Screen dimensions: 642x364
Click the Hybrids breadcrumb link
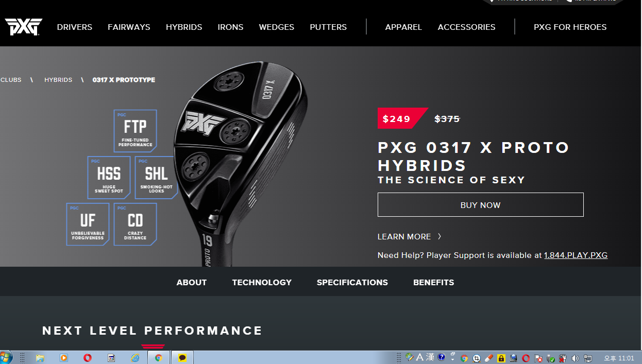(58, 80)
